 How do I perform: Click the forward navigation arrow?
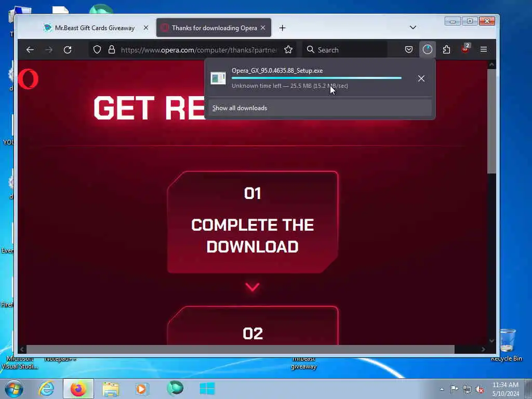pos(49,50)
